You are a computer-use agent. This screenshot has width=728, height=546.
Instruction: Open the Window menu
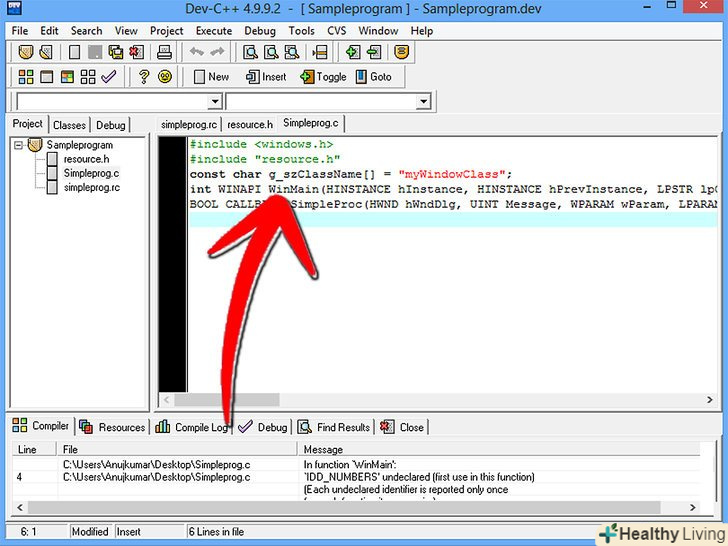pos(378,31)
